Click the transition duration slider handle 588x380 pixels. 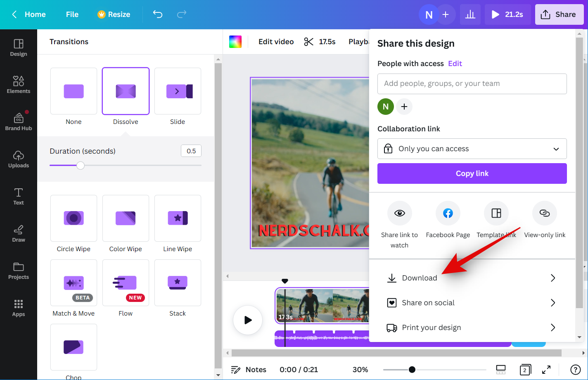[x=81, y=166]
